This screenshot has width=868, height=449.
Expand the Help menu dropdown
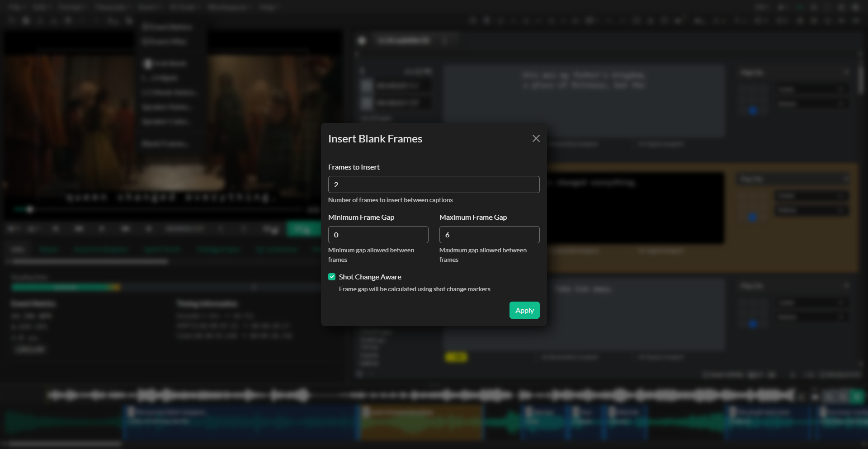coord(269,7)
